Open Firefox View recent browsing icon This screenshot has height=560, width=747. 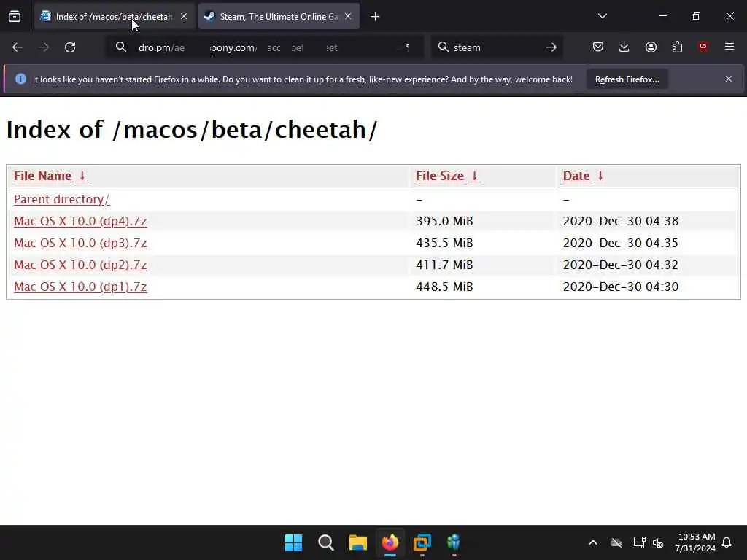tap(15, 17)
